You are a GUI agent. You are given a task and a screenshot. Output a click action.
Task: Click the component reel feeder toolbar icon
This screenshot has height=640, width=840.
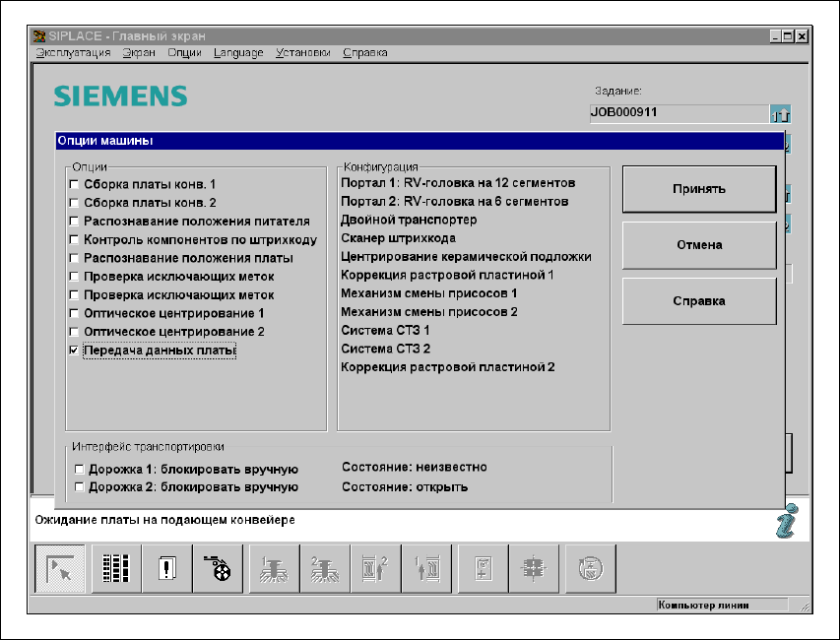(218, 568)
